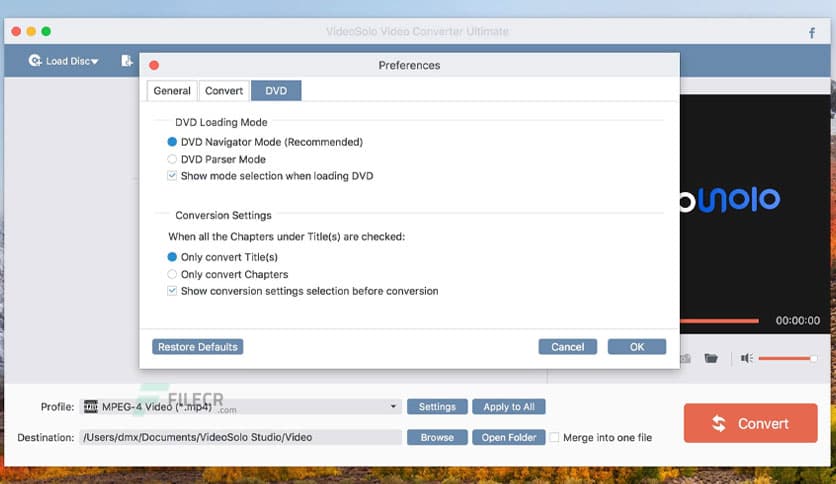Switch to the Convert tab
Image resolution: width=836 pixels, height=484 pixels.
pos(223,91)
